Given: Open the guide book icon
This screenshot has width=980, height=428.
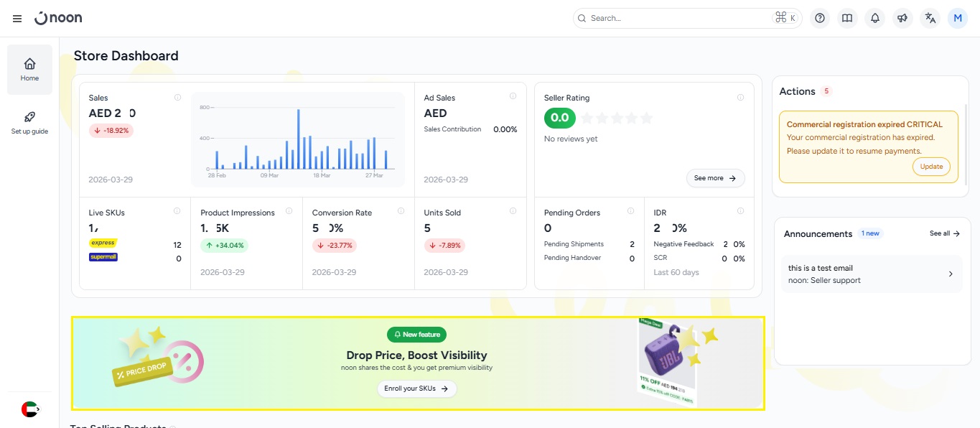Looking at the screenshot, I should point(847,19).
